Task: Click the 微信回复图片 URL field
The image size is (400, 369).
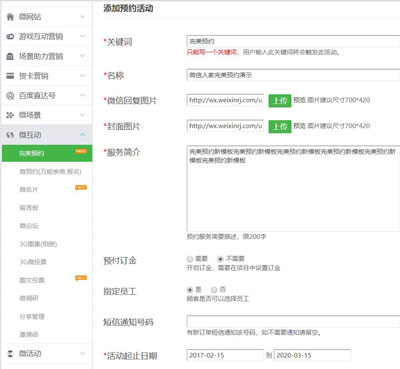Action: pyautogui.click(x=225, y=100)
